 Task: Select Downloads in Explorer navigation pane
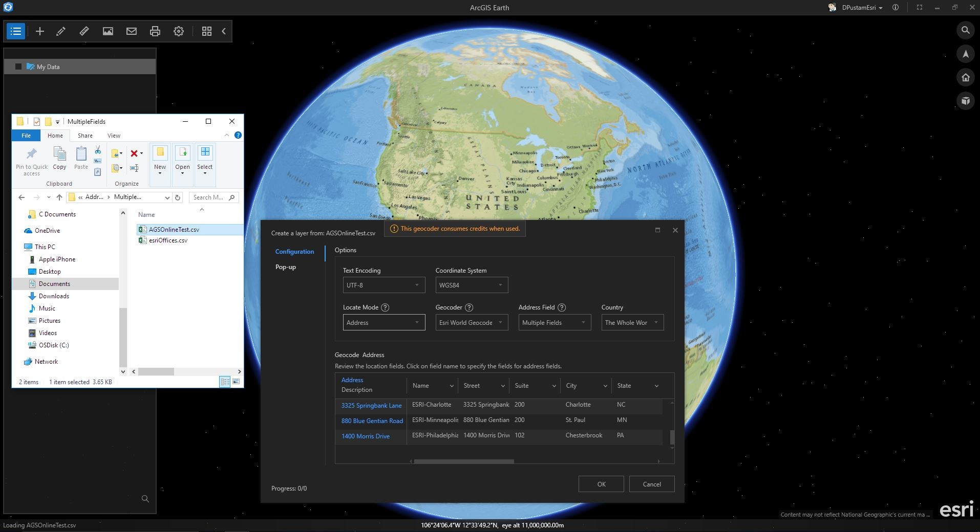pyautogui.click(x=54, y=296)
